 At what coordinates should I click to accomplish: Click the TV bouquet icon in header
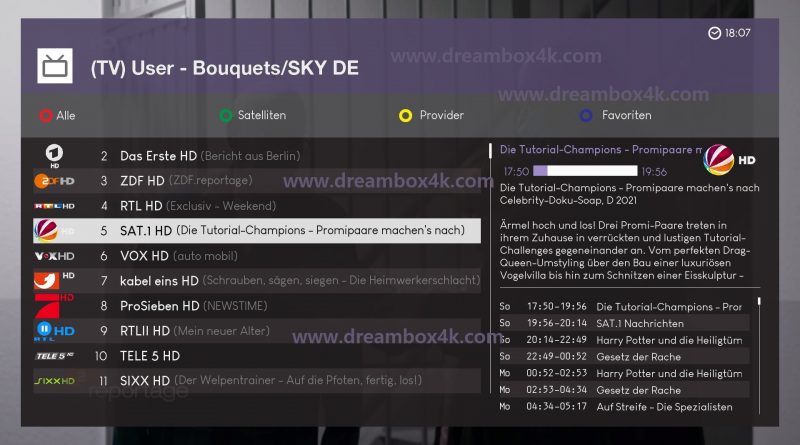coord(55,66)
